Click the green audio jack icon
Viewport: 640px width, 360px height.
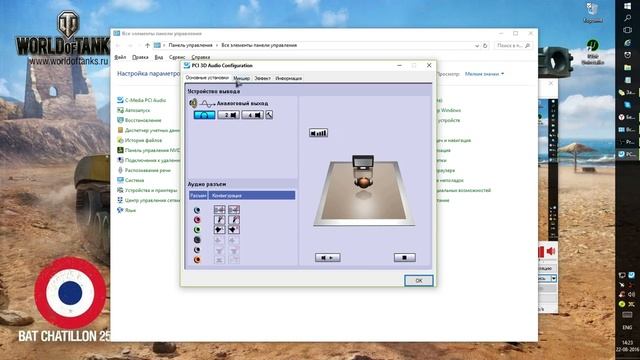tap(197, 230)
